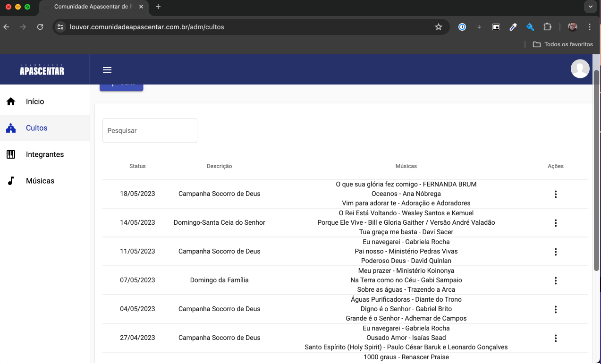The image size is (601, 364).
Task: Click Campanha Socorro de Deus for 18/05/2023
Action: 220,194
